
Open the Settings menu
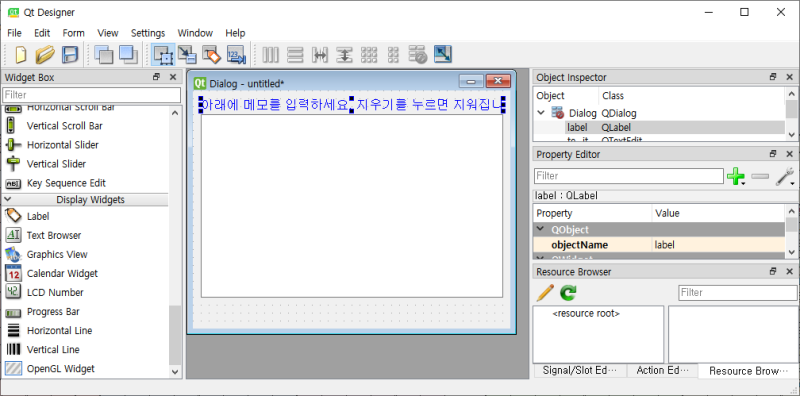[x=148, y=33]
